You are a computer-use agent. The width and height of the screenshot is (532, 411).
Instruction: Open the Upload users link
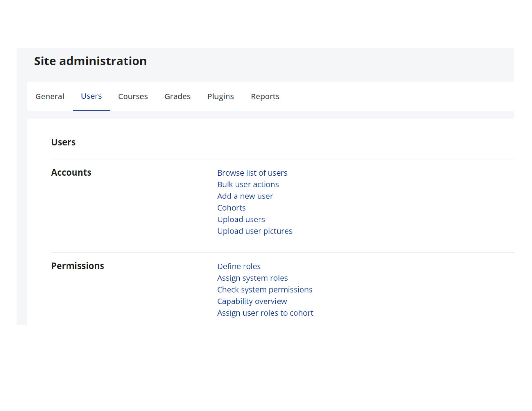point(241,219)
